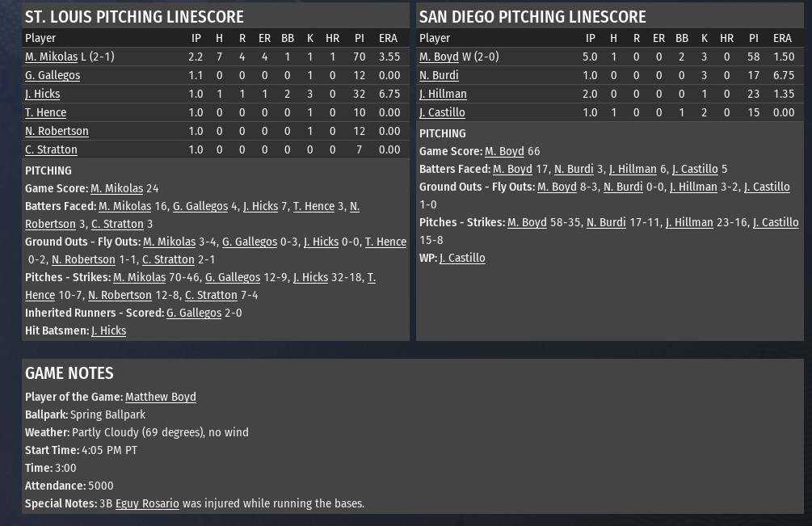Open J. Hicks row in St. Louis table
812x526 pixels.
(42, 94)
